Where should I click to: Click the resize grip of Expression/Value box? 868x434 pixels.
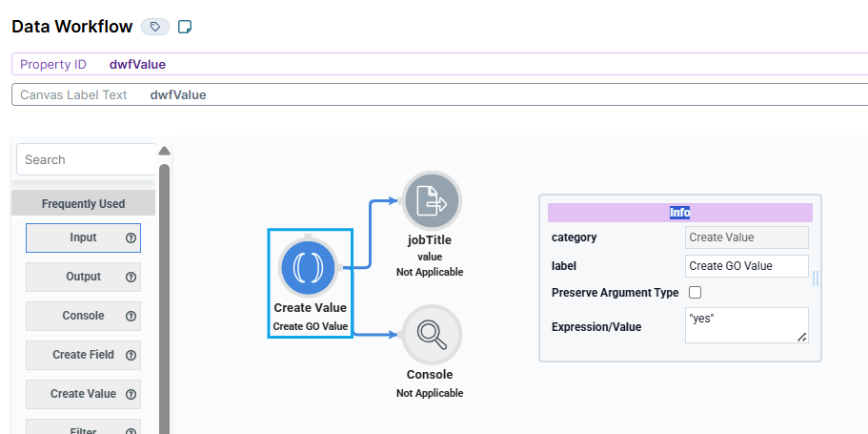click(x=801, y=337)
